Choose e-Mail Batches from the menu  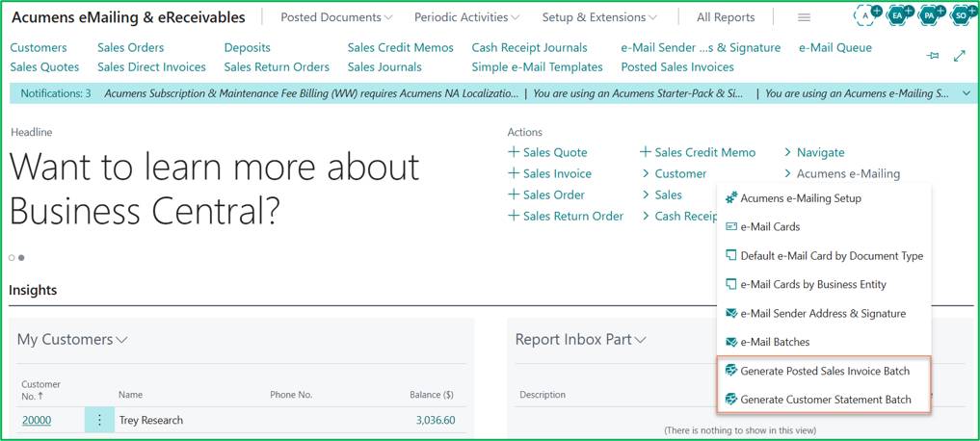pyautogui.click(x=775, y=342)
